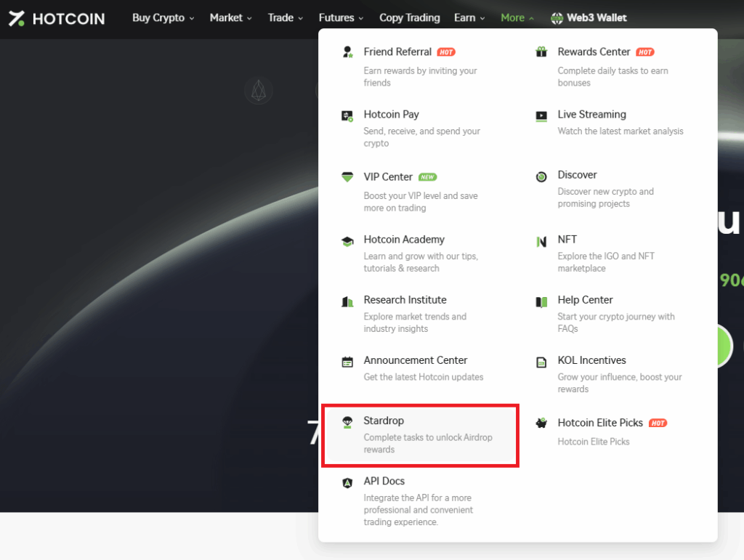Click 'Complete daily tasks to earn bonuses' text
Image resolution: width=744 pixels, height=560 pixels.
pyautogui.click(x=613, y=77)
